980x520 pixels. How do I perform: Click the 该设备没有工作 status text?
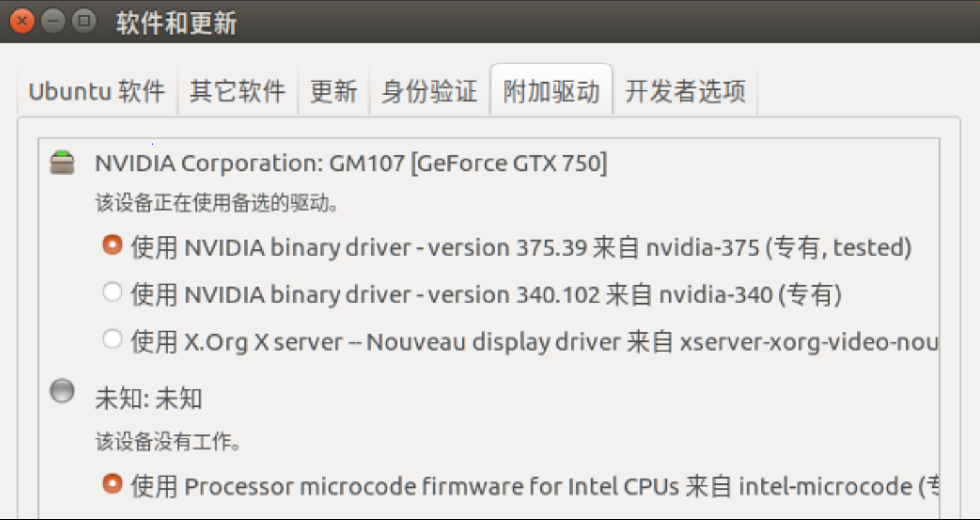click(168, 441)
